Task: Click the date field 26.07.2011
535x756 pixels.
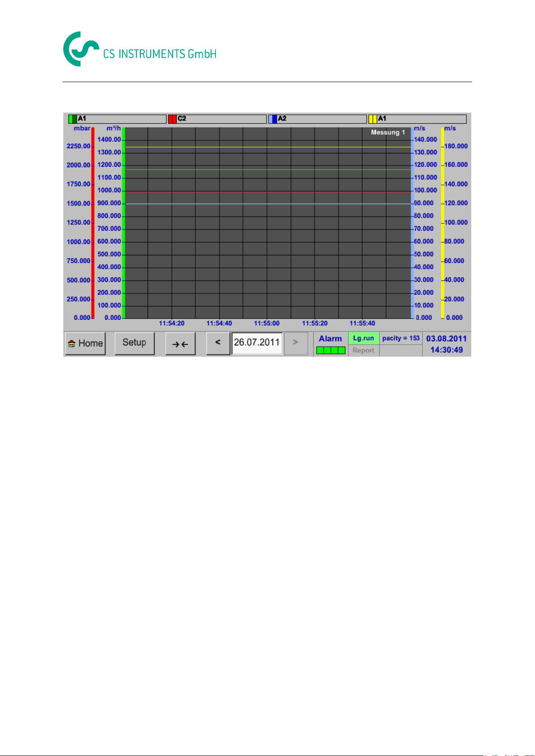Action: coord(257,343)
